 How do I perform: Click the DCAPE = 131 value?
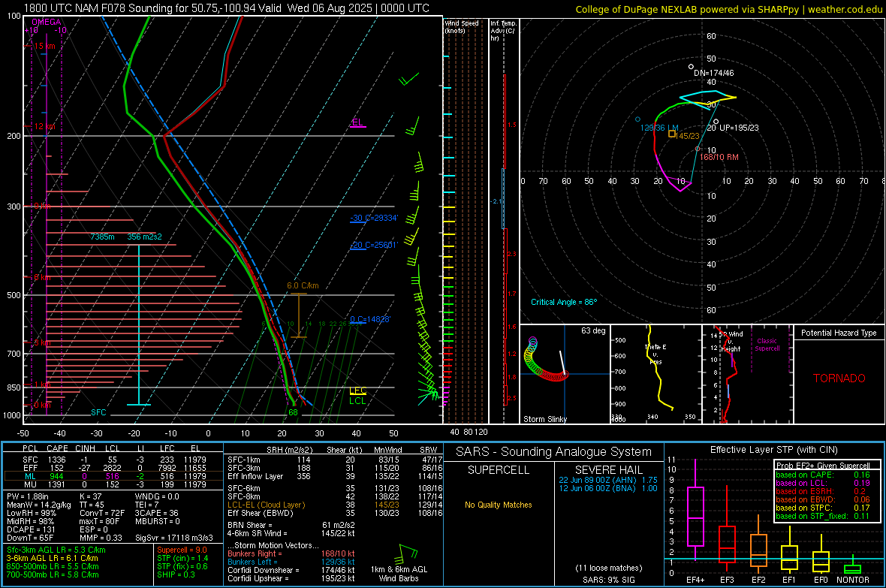pyautogui.click(x=31, y=529)
